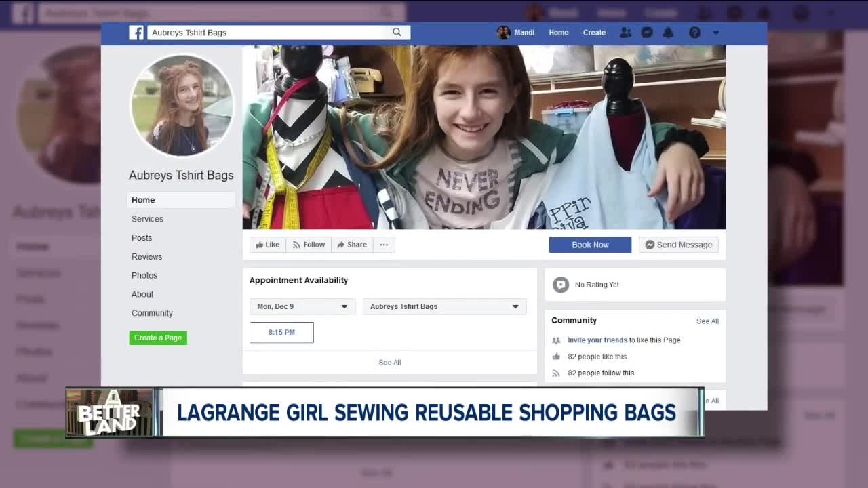Open Mandi's profile avatar
This screenshot has width=868, height=488.
[503, 33]
